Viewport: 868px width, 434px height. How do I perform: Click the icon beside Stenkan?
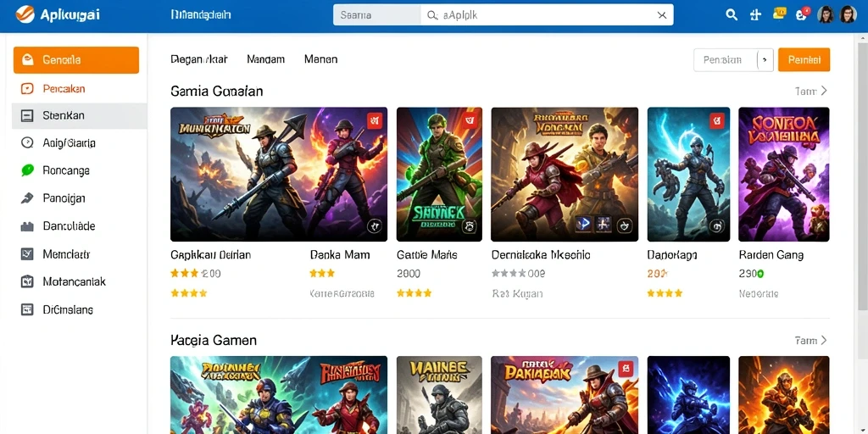pos(26,115)
